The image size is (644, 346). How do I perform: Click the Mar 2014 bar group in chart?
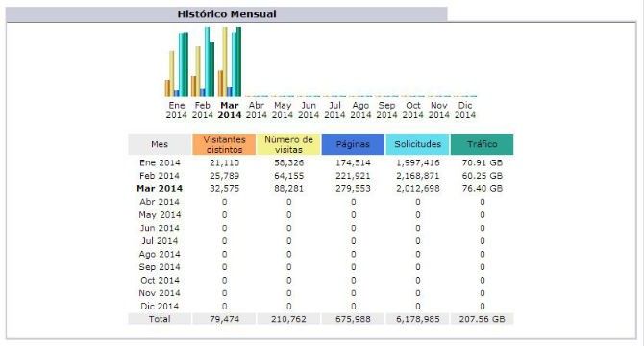click(x=230, y=62)
